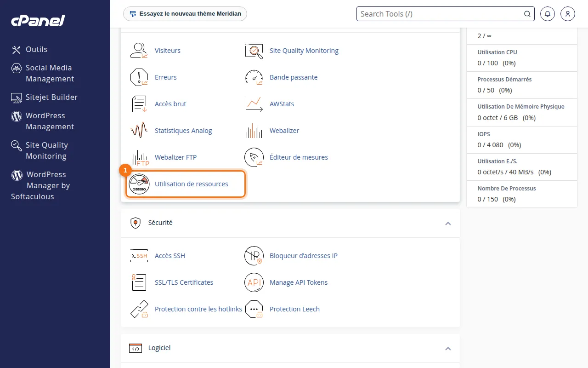Click the SSL/TLS Certificates icon

click(139, 282)
